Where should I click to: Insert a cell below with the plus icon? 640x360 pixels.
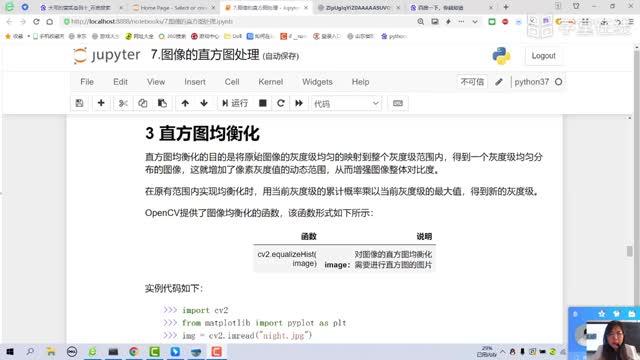101,103
